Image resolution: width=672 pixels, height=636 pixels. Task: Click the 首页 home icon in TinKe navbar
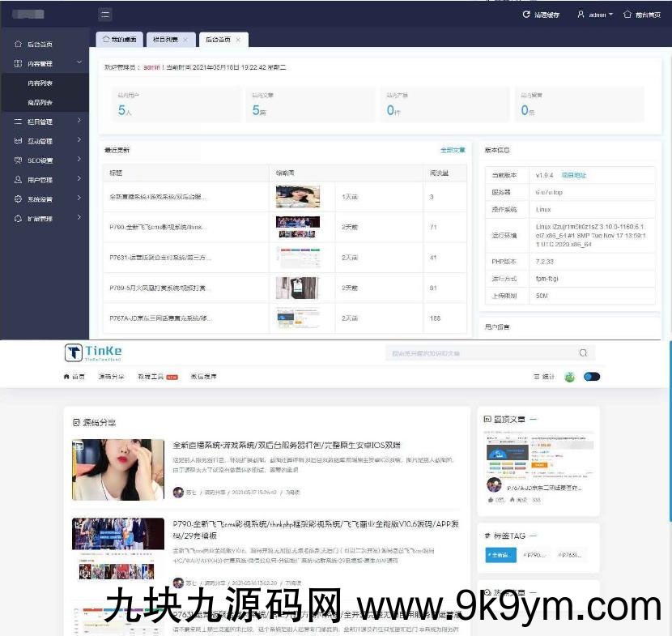click(x=67, y=377)
